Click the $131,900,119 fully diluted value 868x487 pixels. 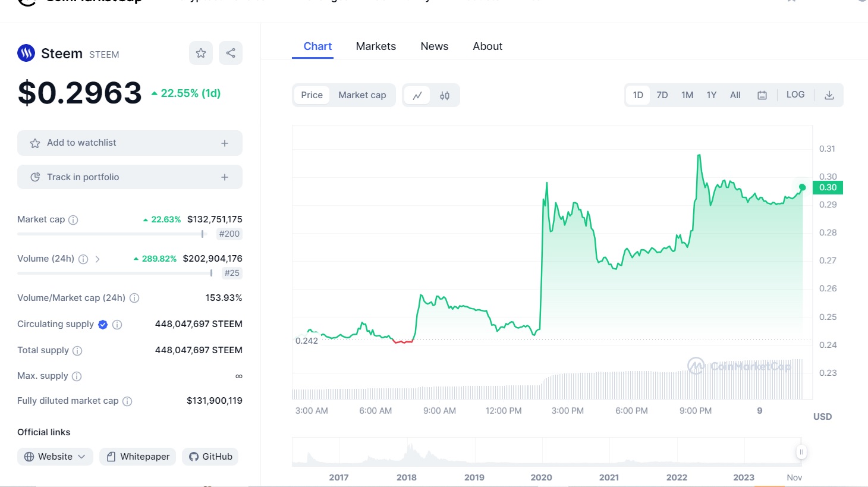coord(215,401)
